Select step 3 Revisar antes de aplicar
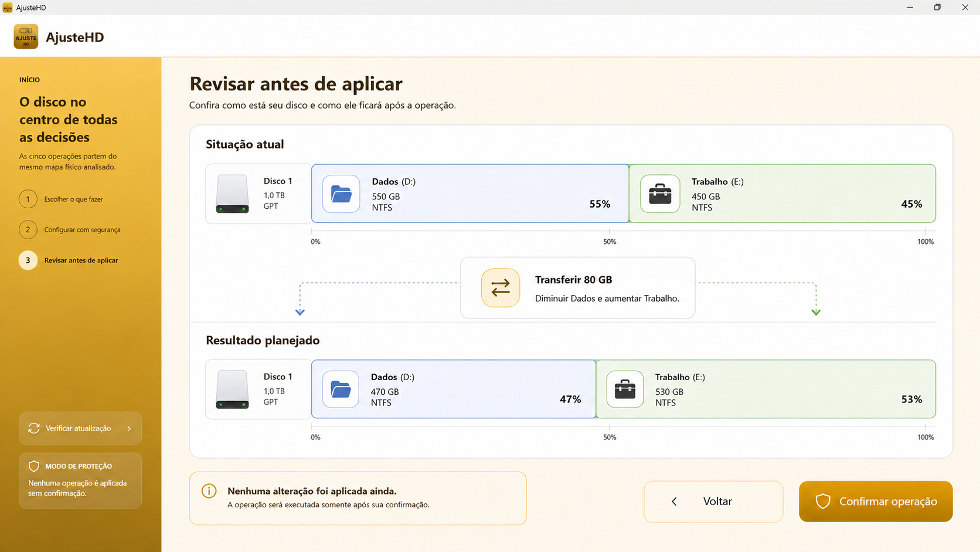Viewport: 980px width, 552px height. tap(69, 260)
